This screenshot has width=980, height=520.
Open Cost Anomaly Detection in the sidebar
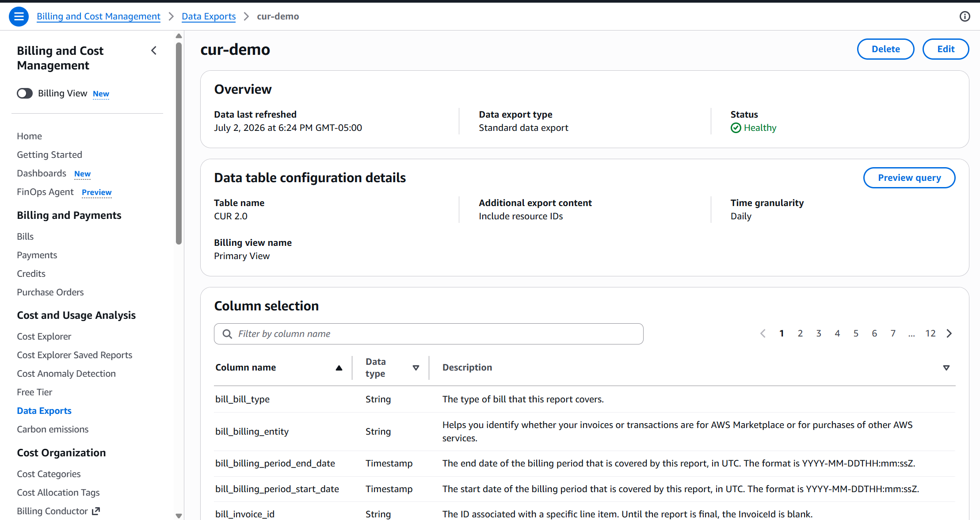point(66,374)
